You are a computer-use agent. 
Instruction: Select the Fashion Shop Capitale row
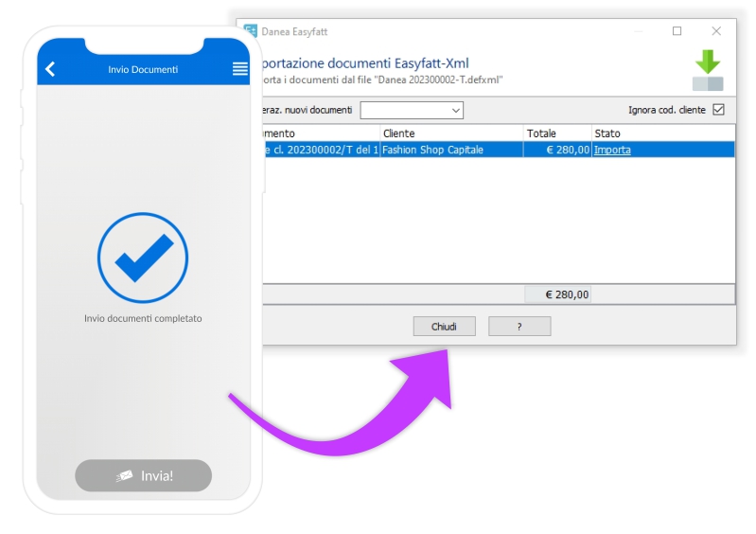(x=451, y=150)
